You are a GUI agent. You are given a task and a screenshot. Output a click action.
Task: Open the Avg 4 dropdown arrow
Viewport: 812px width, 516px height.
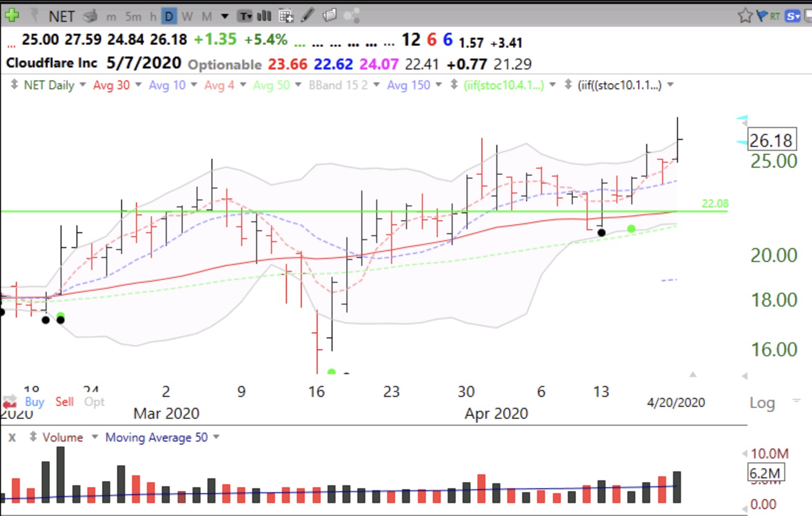click(243, 85)
